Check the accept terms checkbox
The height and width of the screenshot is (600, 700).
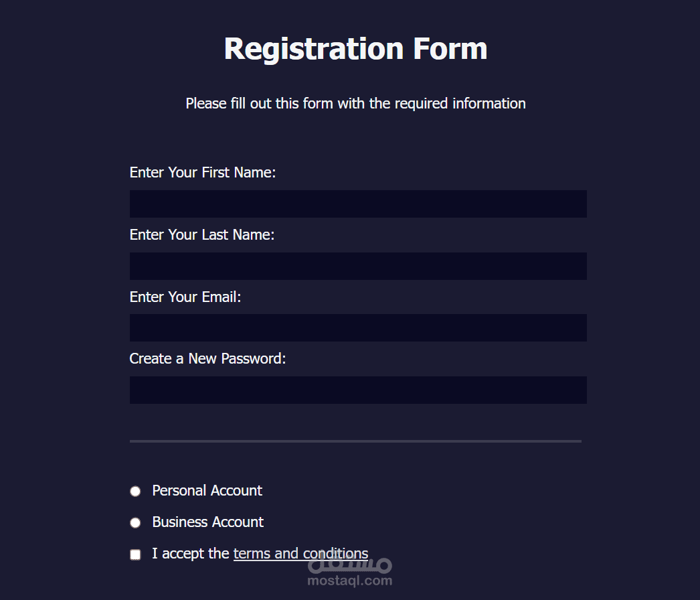135,554
